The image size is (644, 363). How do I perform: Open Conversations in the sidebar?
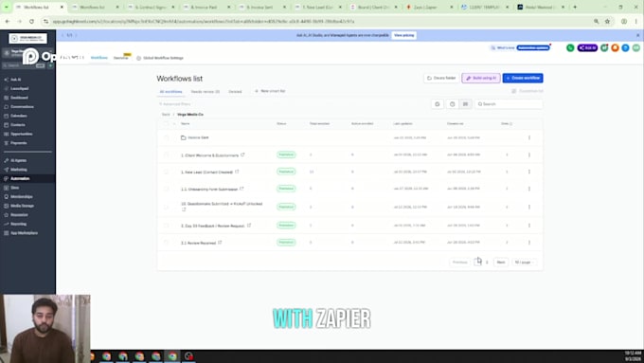pos(22,106)
